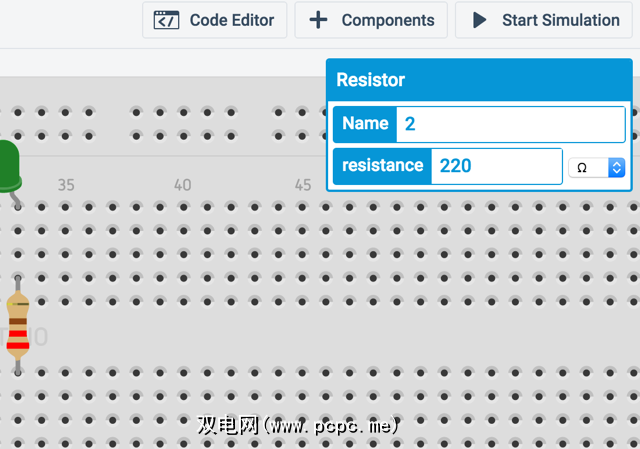The width and height of the screenshot is (640, 449).
Task: Click breadboard column number 40
Action: coord(182,185)
